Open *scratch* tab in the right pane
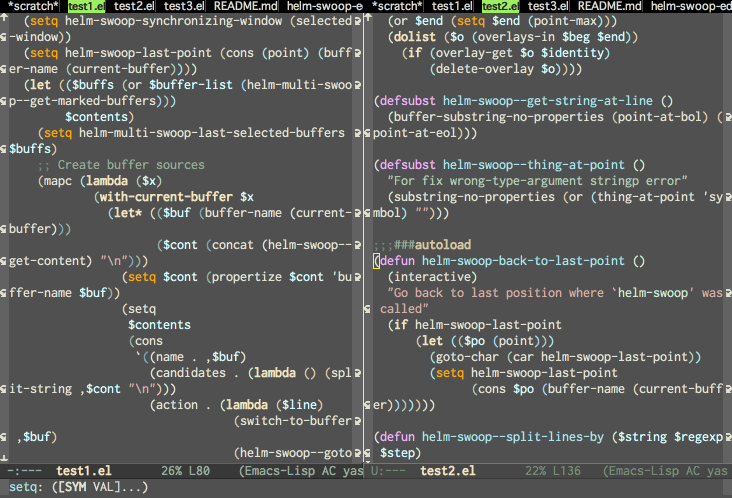The height and width of the screenshot is (498, 732). (400, 7)
